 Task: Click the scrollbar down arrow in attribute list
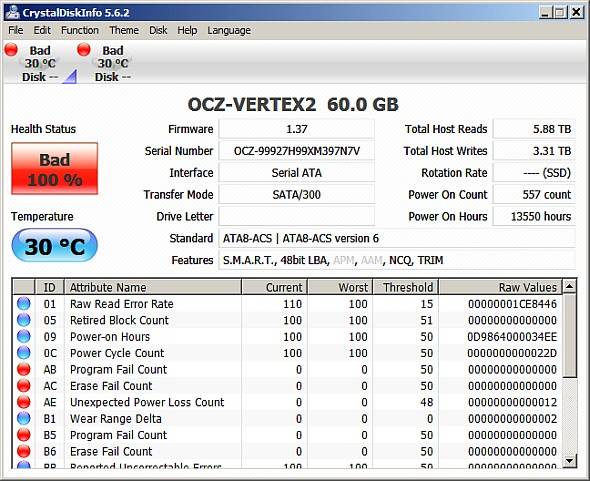(x=570, y=460)
